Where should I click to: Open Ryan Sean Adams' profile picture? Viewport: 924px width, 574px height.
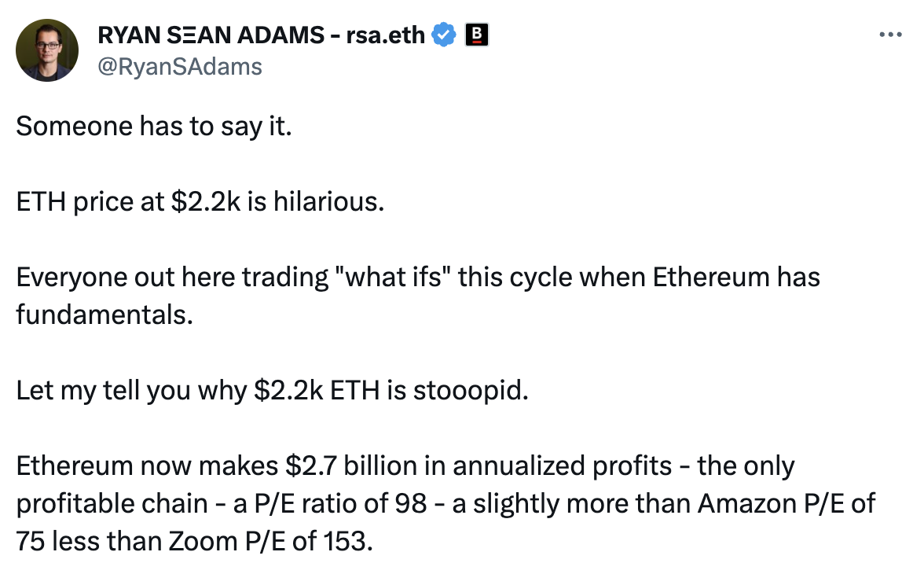pos(47,50)
